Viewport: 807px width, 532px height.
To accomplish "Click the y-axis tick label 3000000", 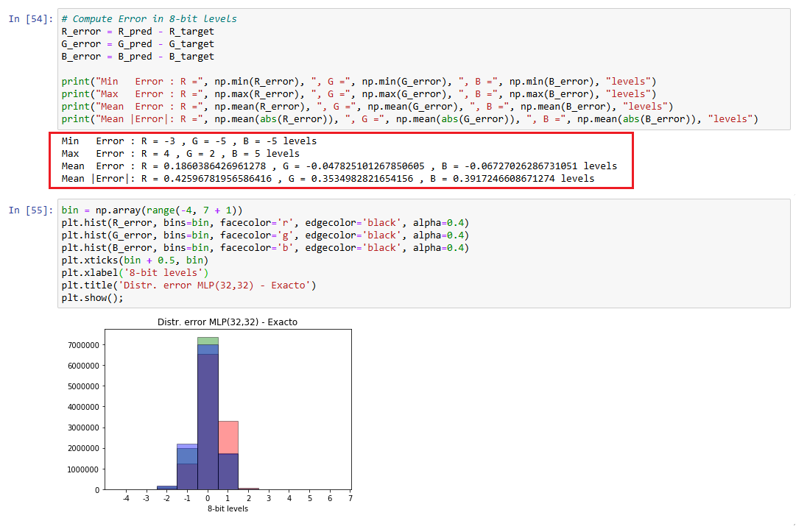I will point(83,428).
